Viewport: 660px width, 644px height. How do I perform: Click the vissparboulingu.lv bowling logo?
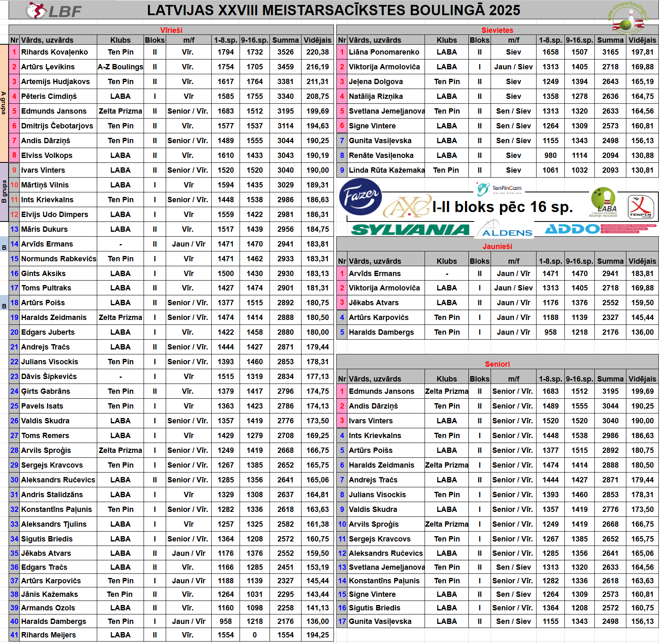[628, 18]
